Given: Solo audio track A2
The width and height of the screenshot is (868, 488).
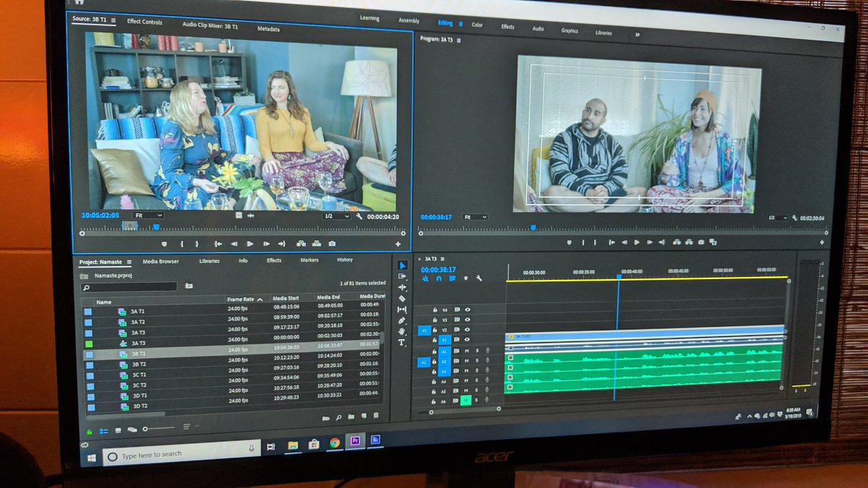Looking at the screenshot, I should 477,361.
